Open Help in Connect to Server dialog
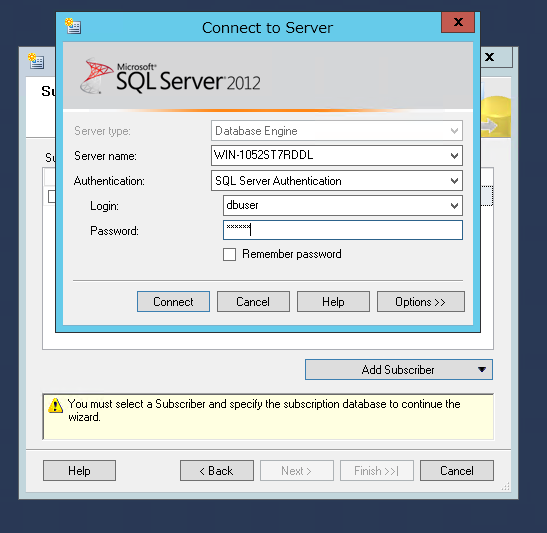This screenshot has height=533, width=547. tap(333, 301)
